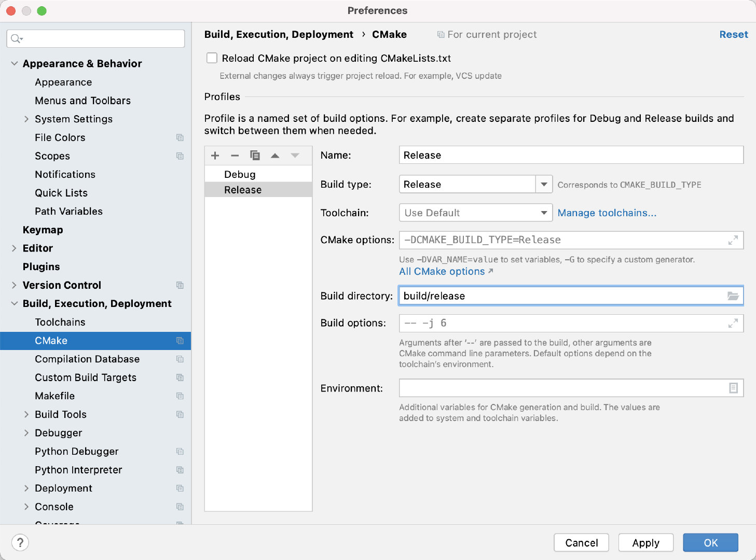The image size is (756, 560).
Task: Remove the selected Release profile
Action: (x=235, y=155)
